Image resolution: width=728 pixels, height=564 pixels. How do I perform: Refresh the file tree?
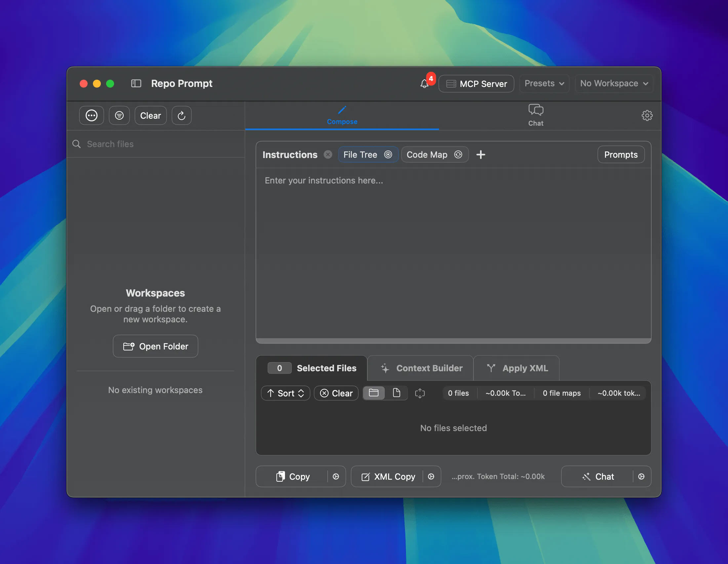point(181,116)
